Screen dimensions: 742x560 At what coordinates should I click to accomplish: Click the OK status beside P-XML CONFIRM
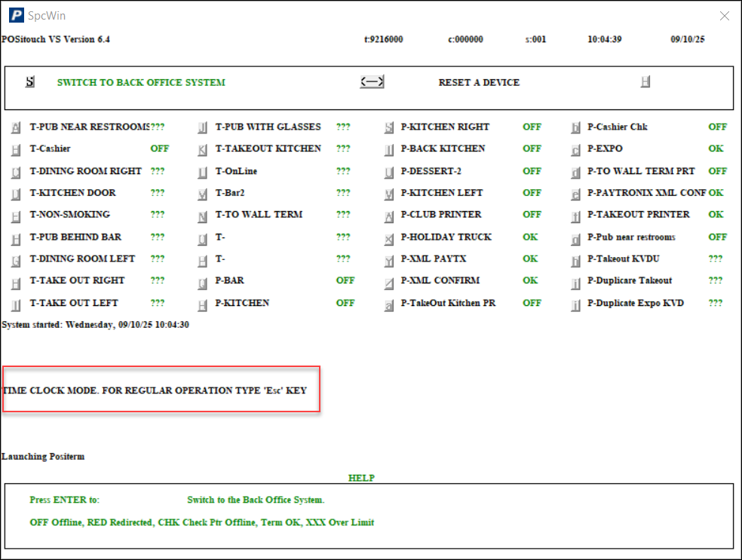(x=530, y=280)
